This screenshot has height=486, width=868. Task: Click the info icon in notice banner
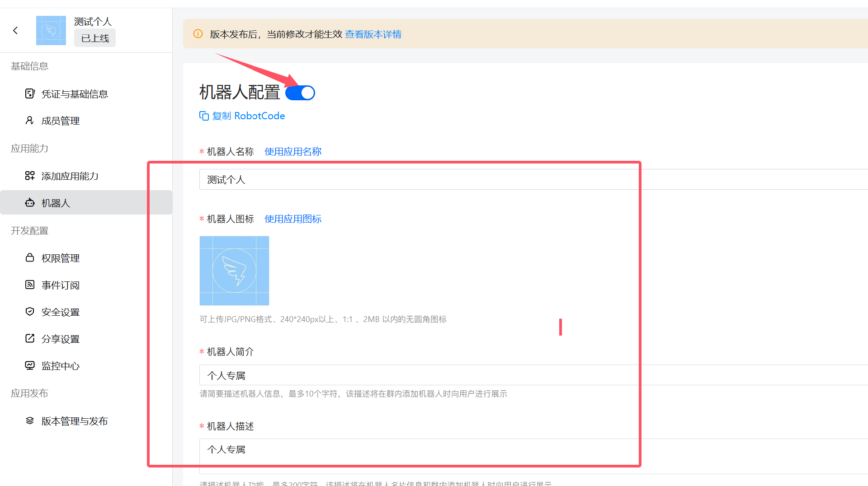pos(198,34)
